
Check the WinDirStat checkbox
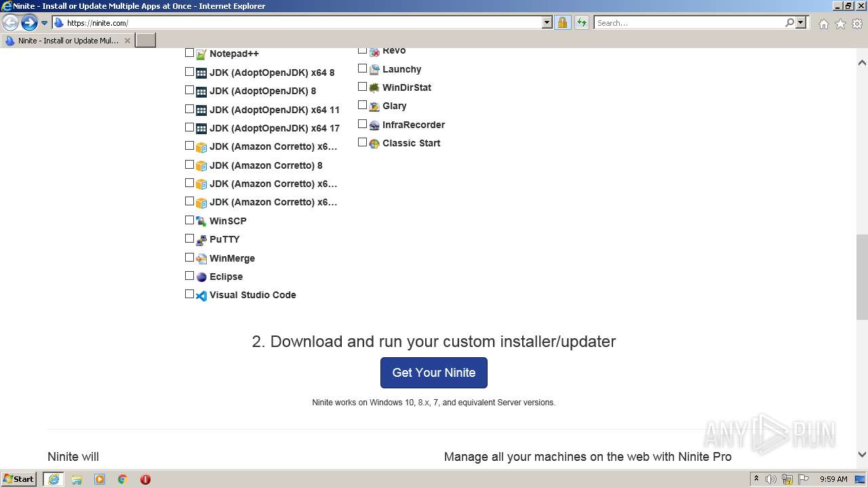click(x=363, y=86)
